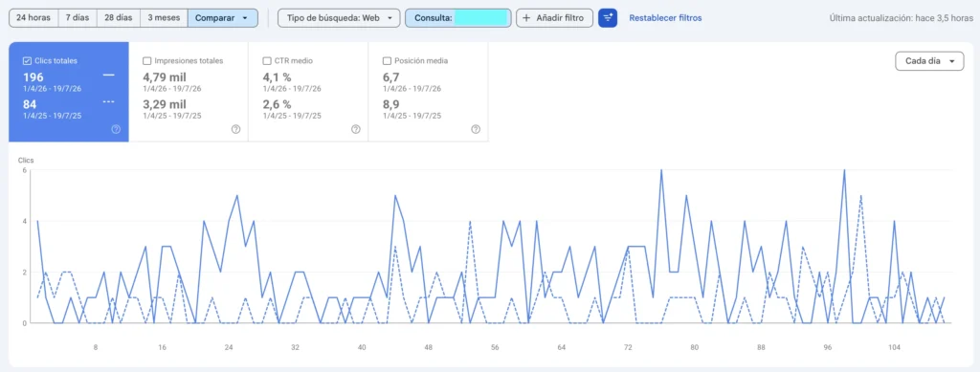Click the blue filter options icon
Image resolution: width=980 pixels, height=372 pixels.
click(x=608, y=18)
